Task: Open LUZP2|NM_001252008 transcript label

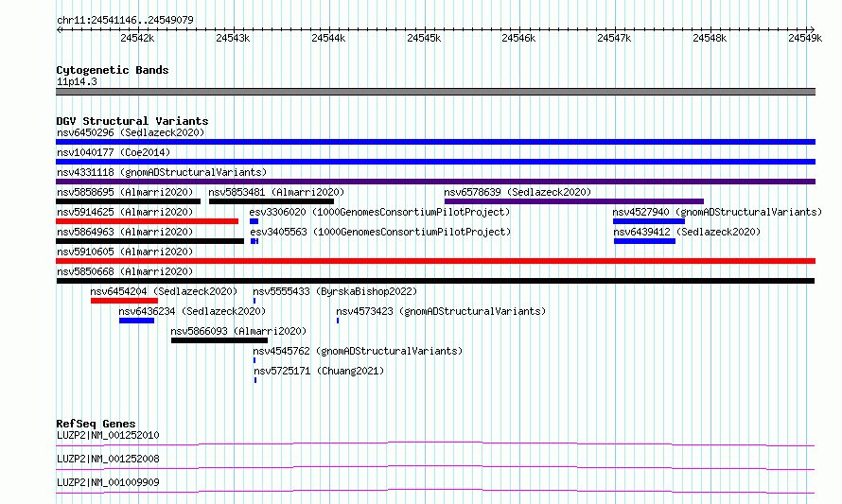Action: tap(108, 459)
